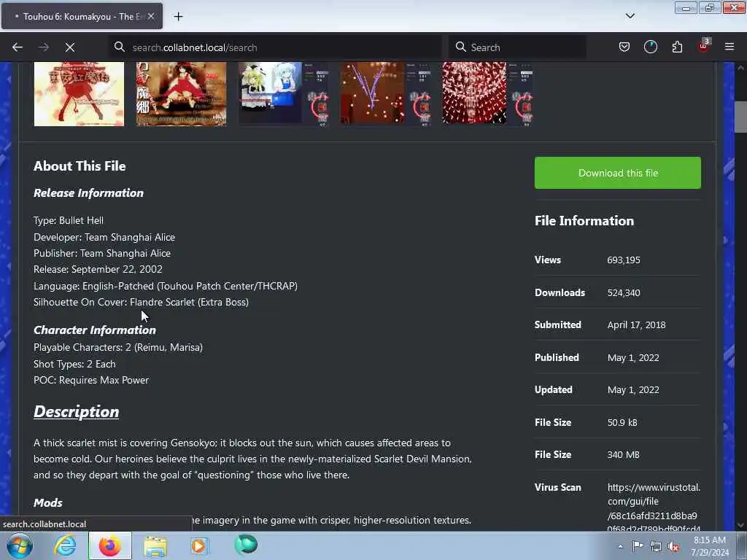Click the Downloads count 524,340

point(624,293)
